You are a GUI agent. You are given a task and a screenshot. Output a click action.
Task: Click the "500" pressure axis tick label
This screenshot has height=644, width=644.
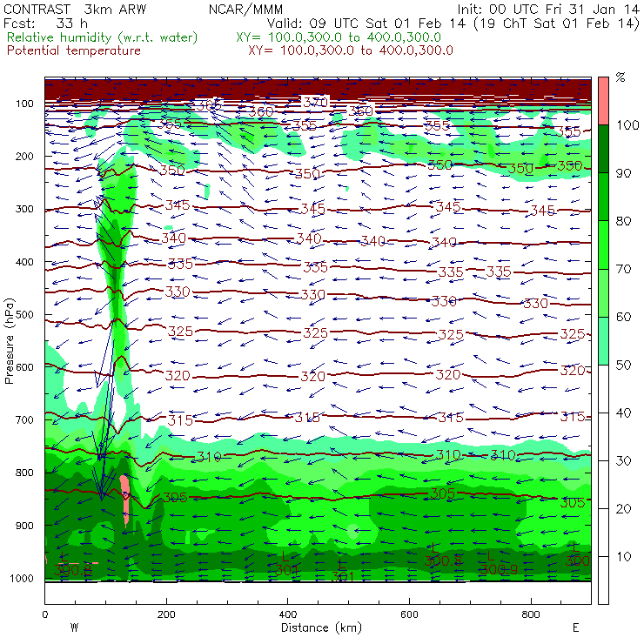tap(24, 315)
